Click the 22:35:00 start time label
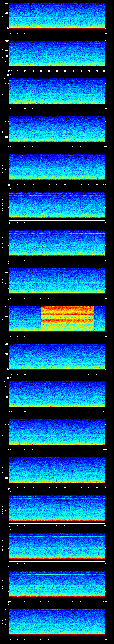This screenshot has height=644, width=114. click(x=9, y=260)
